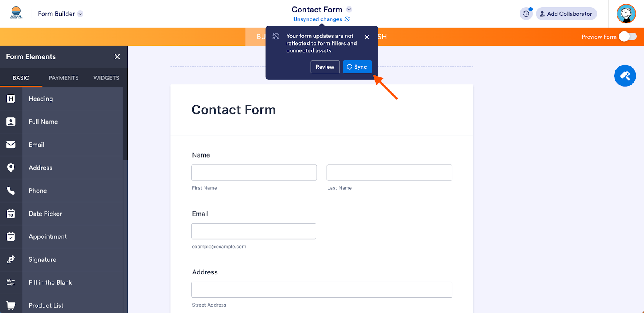Dismiss the unsynced updates popup
This screenshot has height=313, width=644.
click(367, 37)
